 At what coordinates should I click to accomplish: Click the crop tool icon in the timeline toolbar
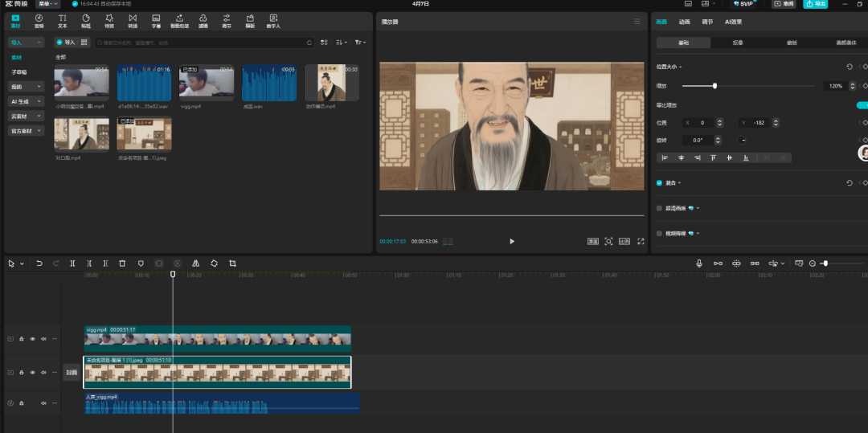[x=232, y=263]
